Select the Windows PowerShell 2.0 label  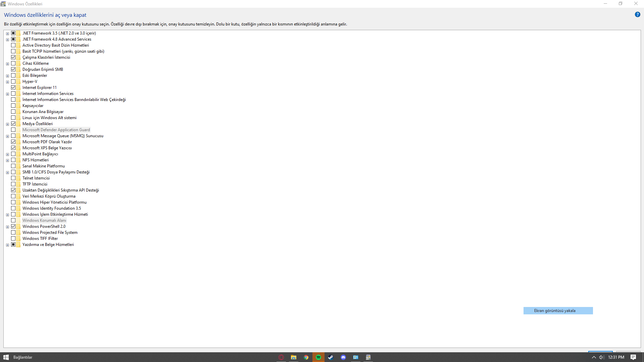pyautogui.click(x=44, y=226)
